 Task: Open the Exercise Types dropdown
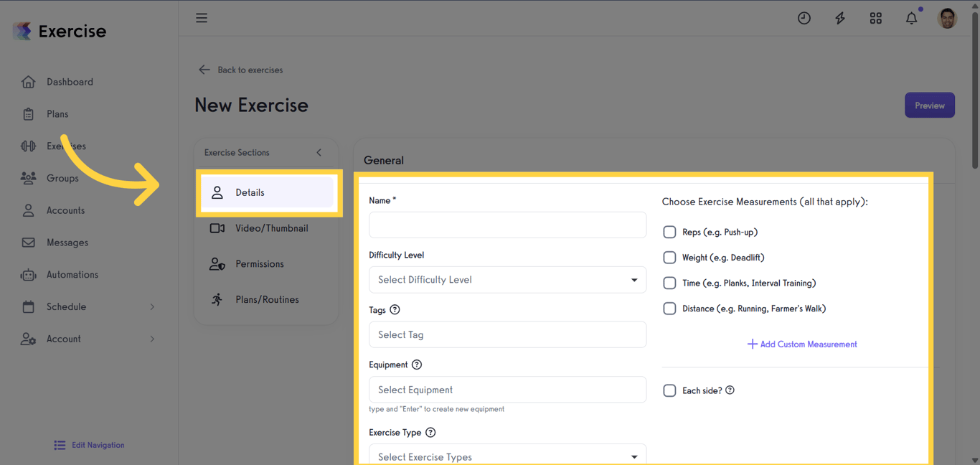pyautogui.click(x=507, y=455)
